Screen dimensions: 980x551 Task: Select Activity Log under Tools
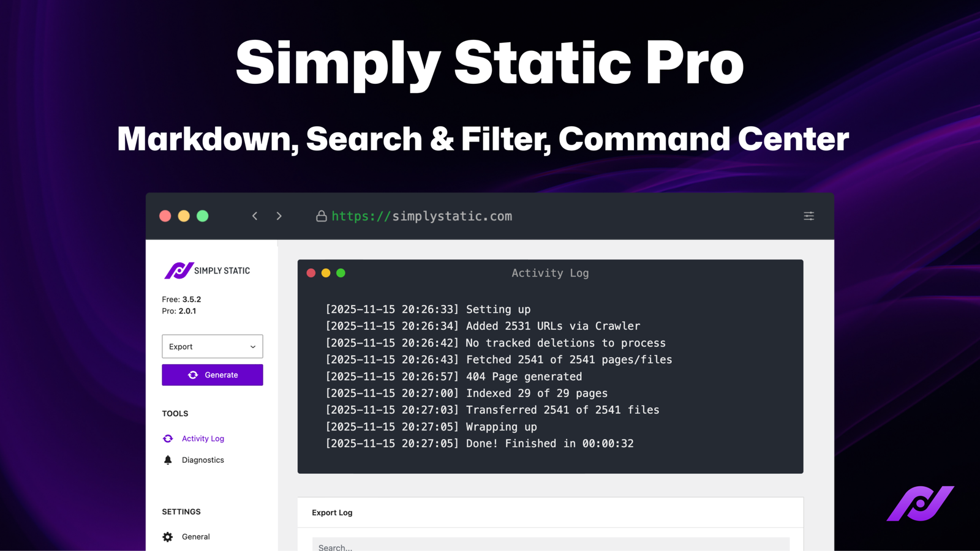coord(203,438)
